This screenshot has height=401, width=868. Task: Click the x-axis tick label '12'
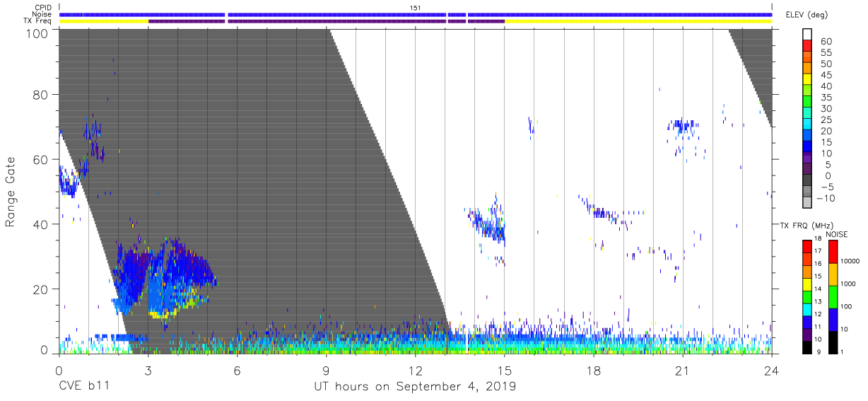(415, 371)
